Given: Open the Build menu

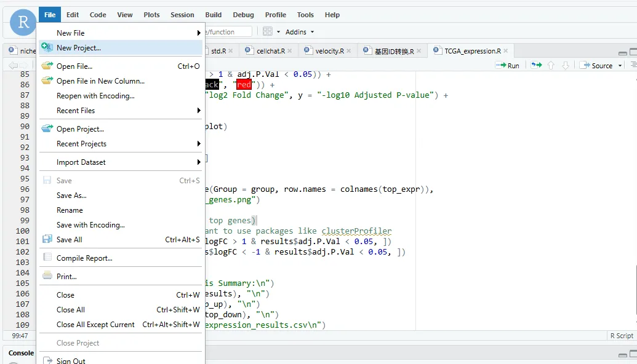Looking at the screenshot, I should tap(214, 15).
